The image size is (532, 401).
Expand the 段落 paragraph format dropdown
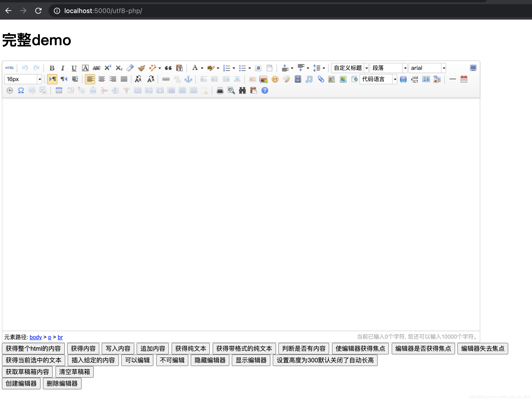pyautogui.click(x=405, y=68)
